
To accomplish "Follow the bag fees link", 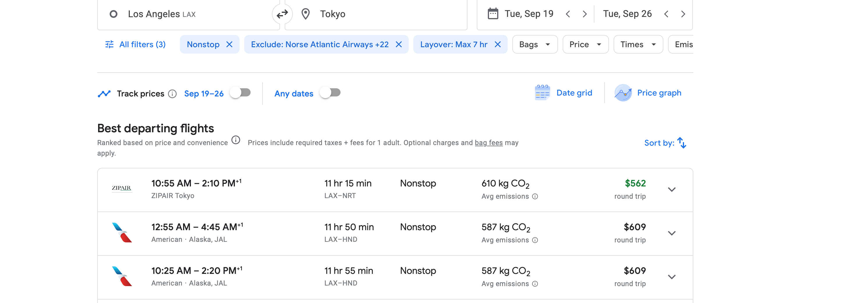I will (488, 143).
